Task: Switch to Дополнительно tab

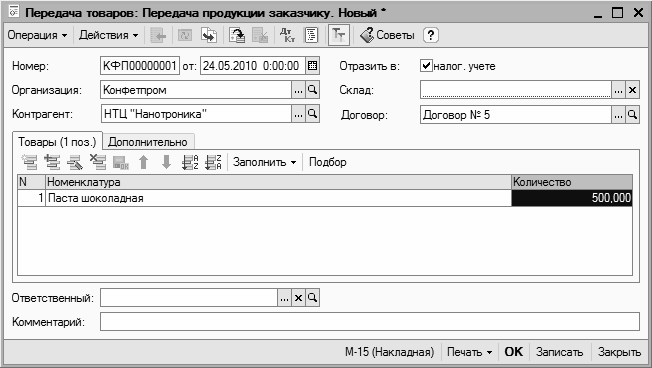Action: 148,142
